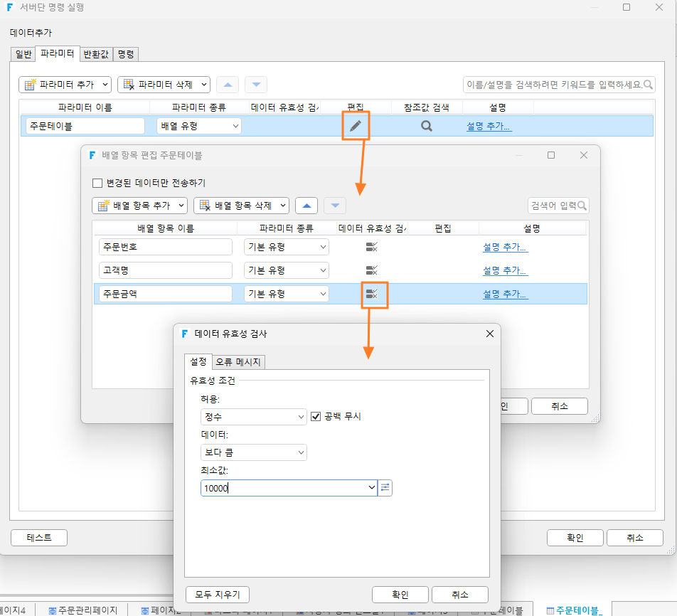Open validation icon for 고객명 row
Viewport: 677px width, 616px height.
(x=372, y=270)
